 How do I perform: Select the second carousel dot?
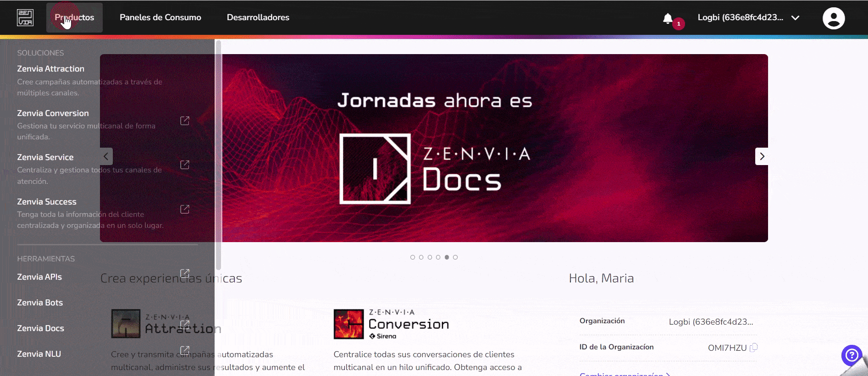pos(421,257)
